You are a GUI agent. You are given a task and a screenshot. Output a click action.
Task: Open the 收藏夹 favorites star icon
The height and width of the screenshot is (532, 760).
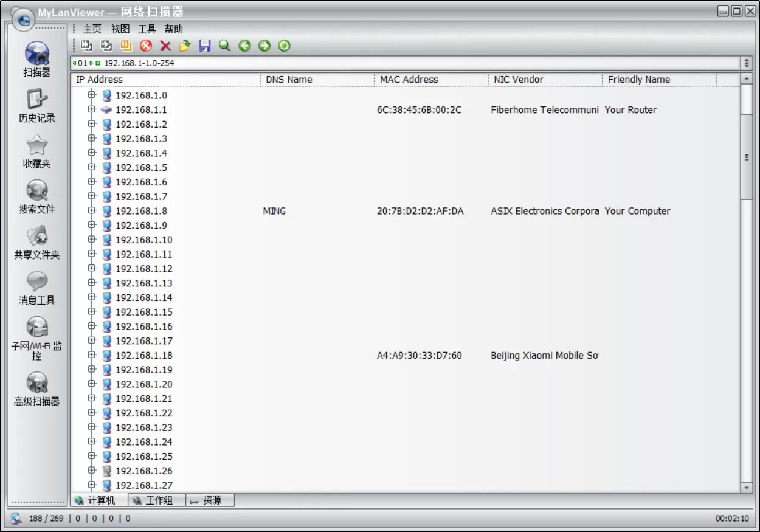pos(37,151)
